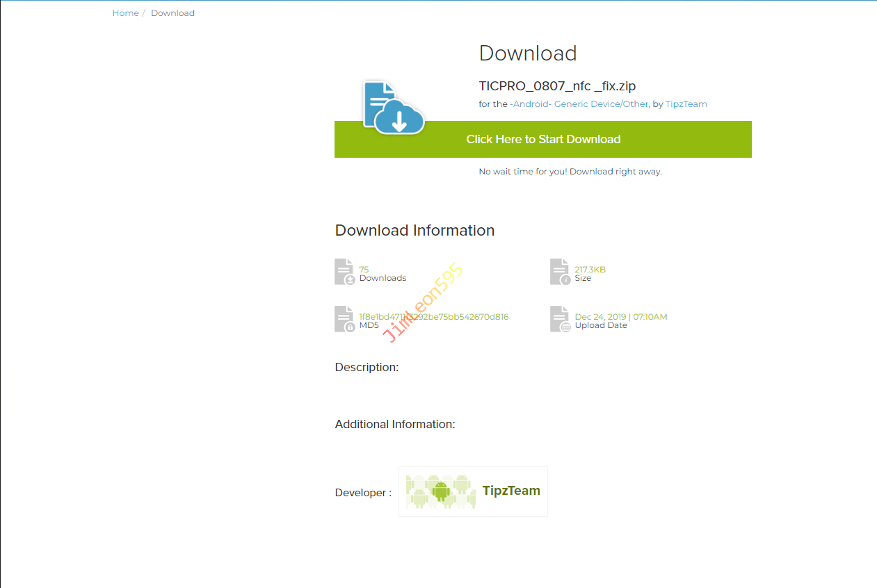This screenshot has width=877, height=588.
Task: Click the 217.3KB size value
Action: [590, 270]
